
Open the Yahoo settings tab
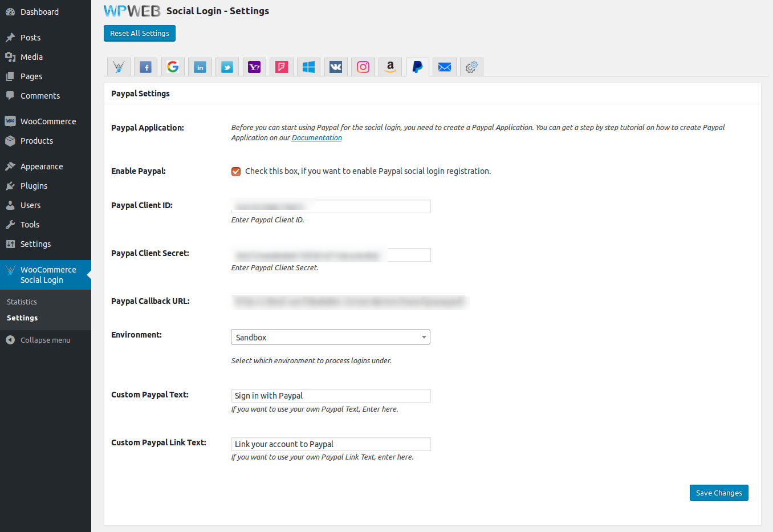(x=254, y=67)
